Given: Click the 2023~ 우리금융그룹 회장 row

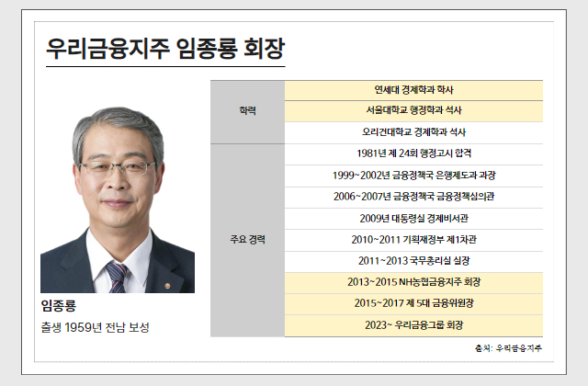Looking at the screenshot, I should tap(413, 324).
